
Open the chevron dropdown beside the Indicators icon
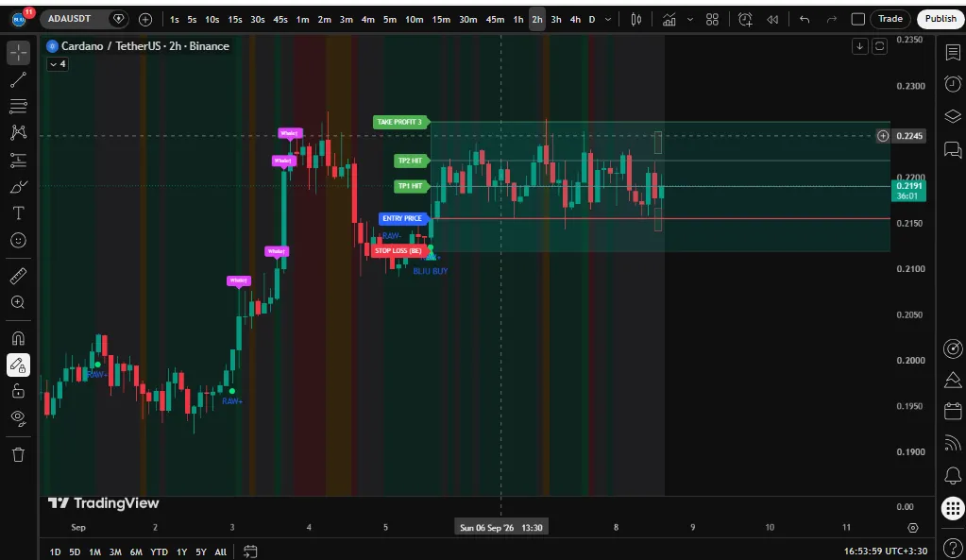coord(690,20)
